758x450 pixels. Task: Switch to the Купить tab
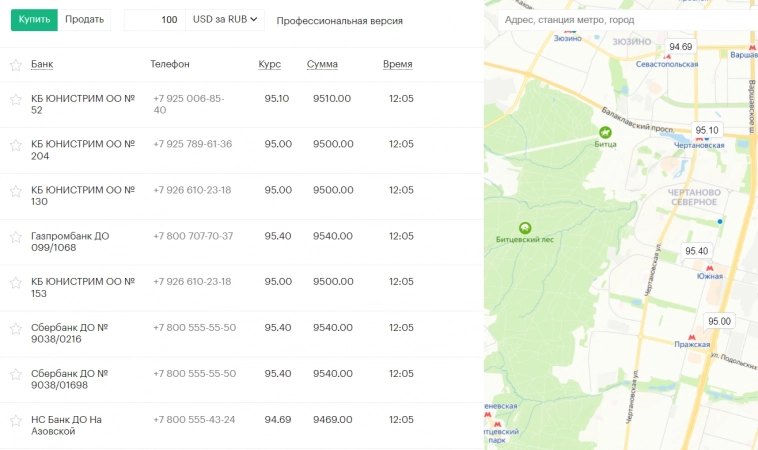coord(34,20)
